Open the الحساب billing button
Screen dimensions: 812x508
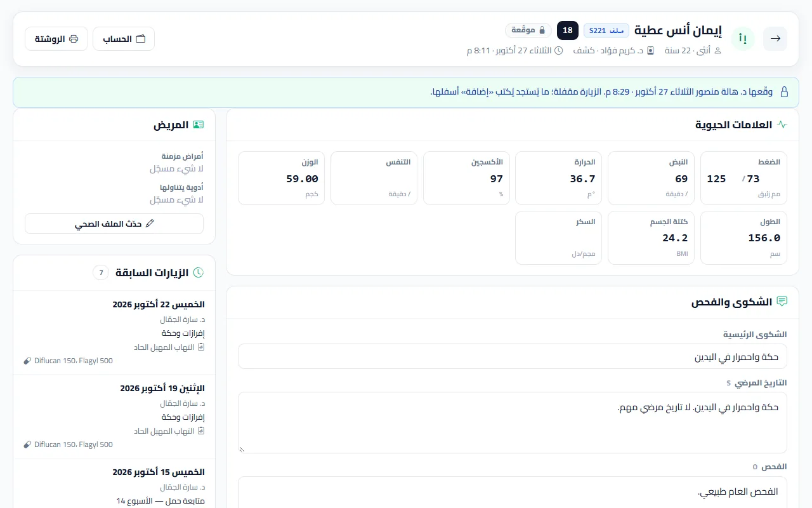(124, 39)
